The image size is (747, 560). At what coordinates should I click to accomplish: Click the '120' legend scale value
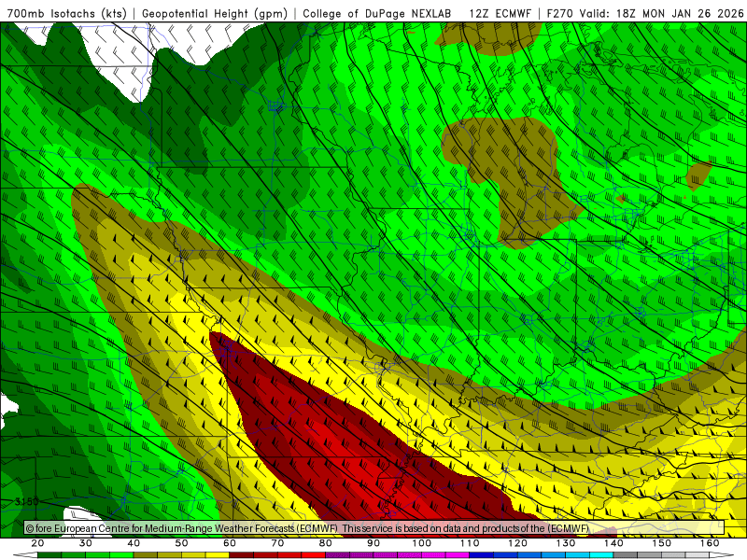coord(518,543)
